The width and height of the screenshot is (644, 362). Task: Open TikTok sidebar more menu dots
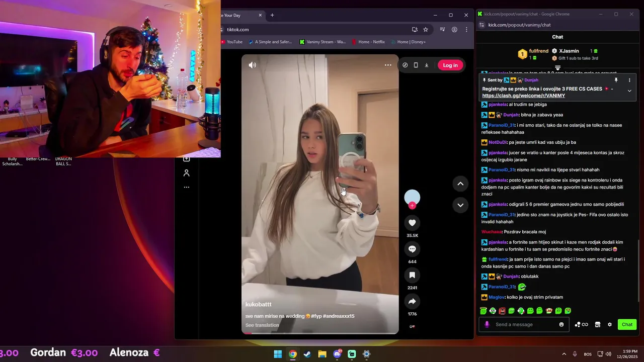tap(186, 187)
